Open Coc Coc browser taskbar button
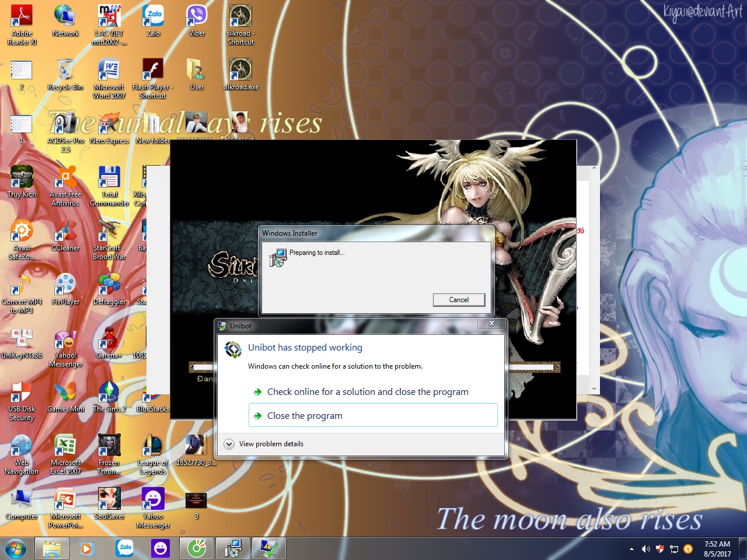The image size is (747, 560). (197, 549)
